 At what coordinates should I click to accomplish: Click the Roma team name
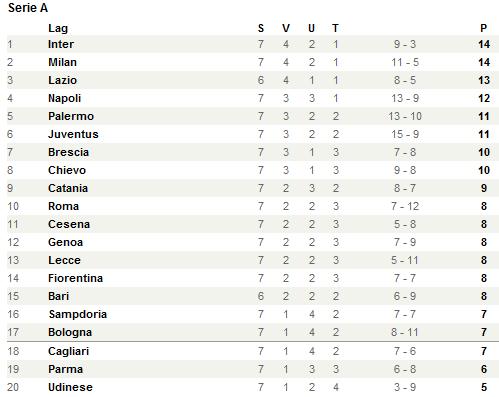[x=63, y=206]
